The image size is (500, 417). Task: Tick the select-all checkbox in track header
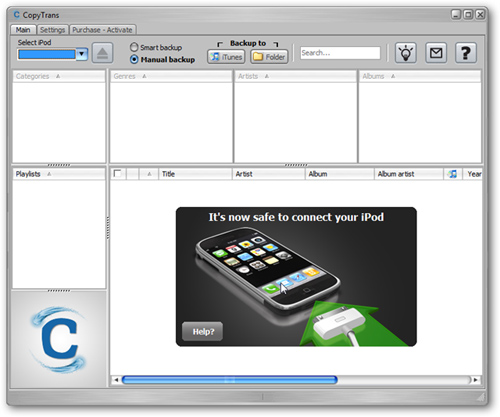tap(117, 173)
